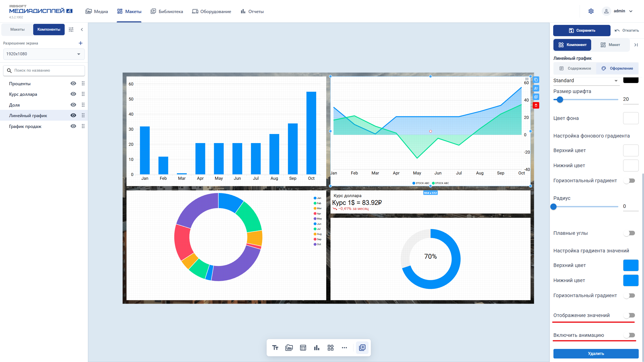Viewport: 644px width, 362px height.
Task: Toggle visibility of График продаж component
Action: pos(73,126)
